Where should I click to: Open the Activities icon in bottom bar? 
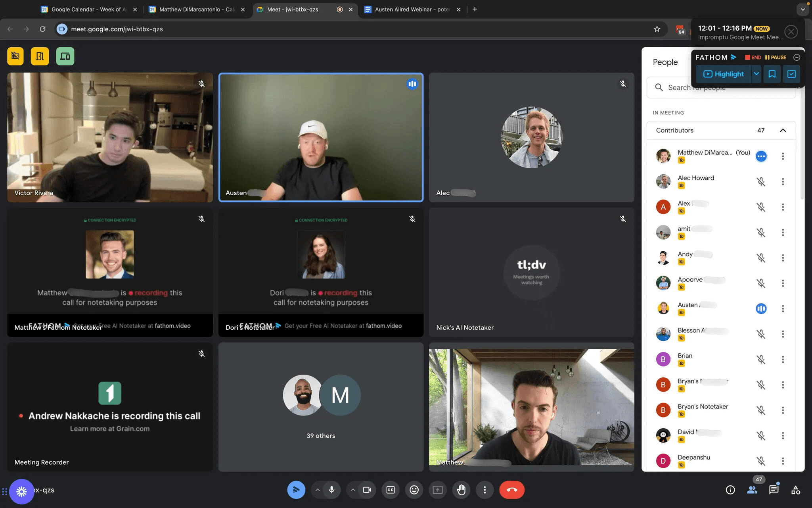(795, 490)
